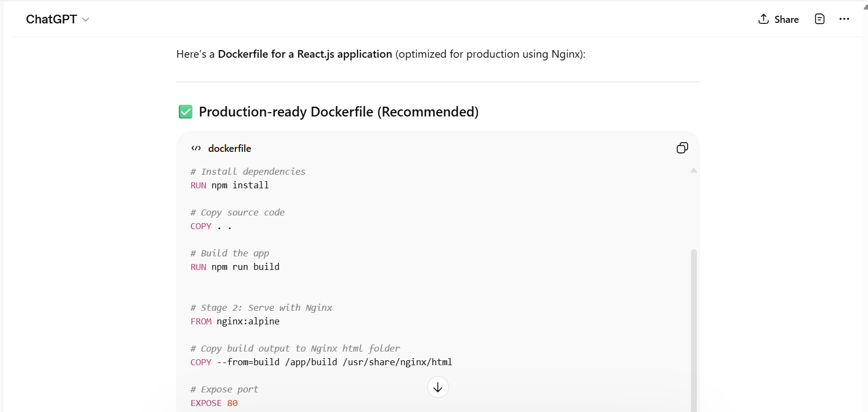Screen dimensions: 868x412
Task: Click the '# Stage 2: Serve with Nginx' comment
Action: pyautogui.click(x=261, y=308)
